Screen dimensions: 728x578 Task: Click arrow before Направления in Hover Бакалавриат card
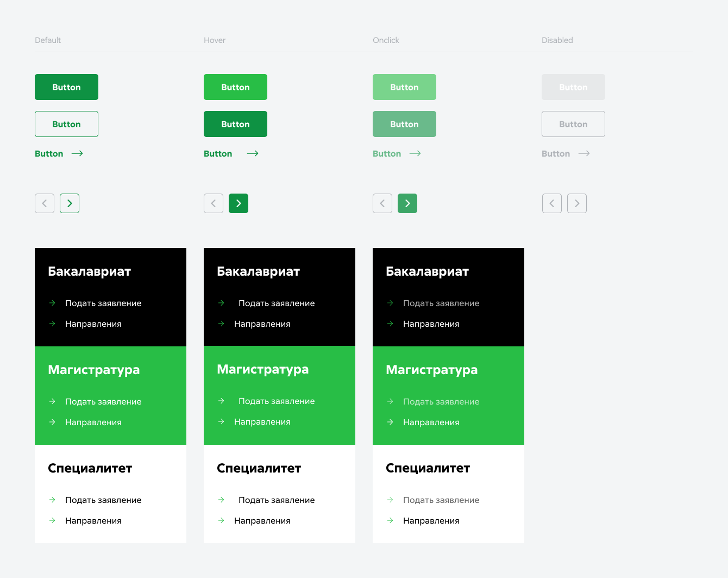(221, 324)
